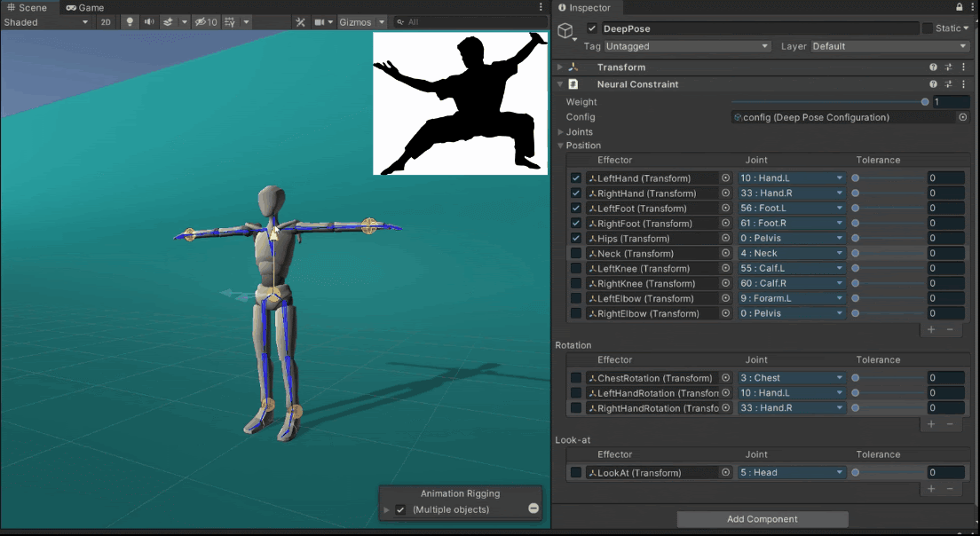
Task: Open the scene camera settings icon
Action: click(320, 22)
